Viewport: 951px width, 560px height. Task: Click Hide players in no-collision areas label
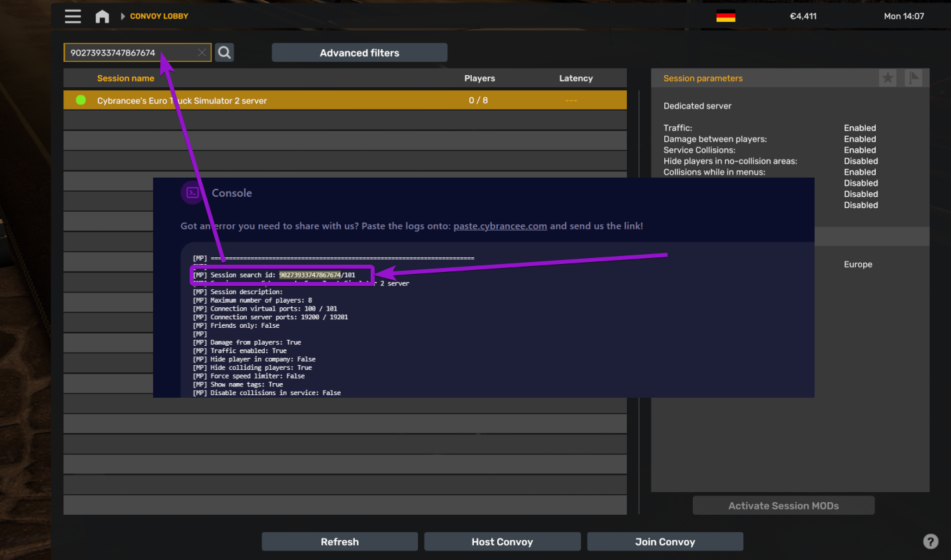pos(730,161)
